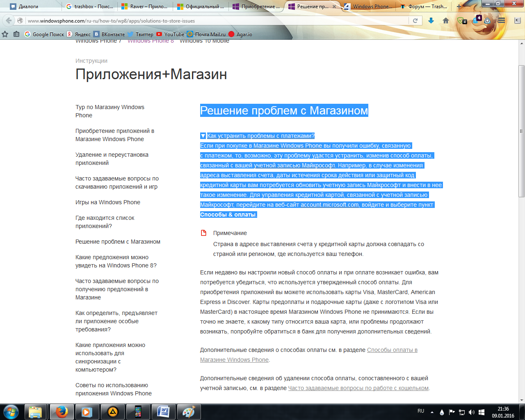This screenshot has width=525, height=420.
Task: Open Windows Media Player from taskbar
Action: click(x=87, y=411)
